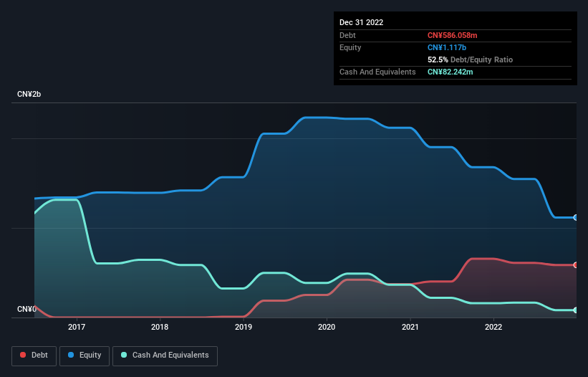Click the 2022 axis label
Image resolution: width=588 pixels, height=377 pixels.
[x=493, y=327]
